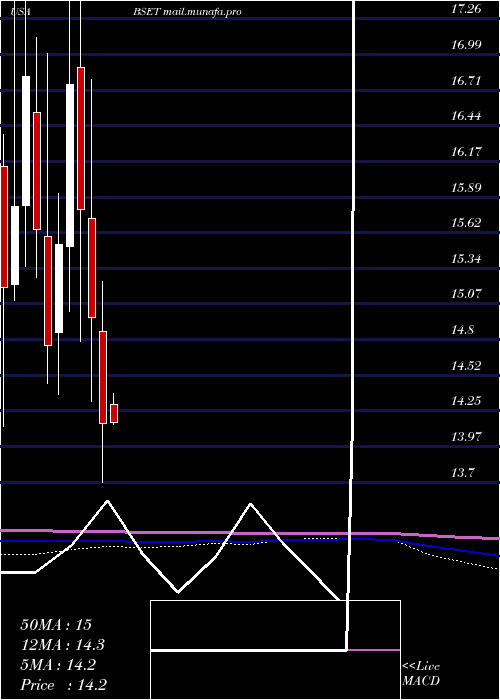The width and height of the screenshot is (500, 700).
Task: Click the 15.34 price axis label
Action: pyautogui.click(x=466, y=258)
